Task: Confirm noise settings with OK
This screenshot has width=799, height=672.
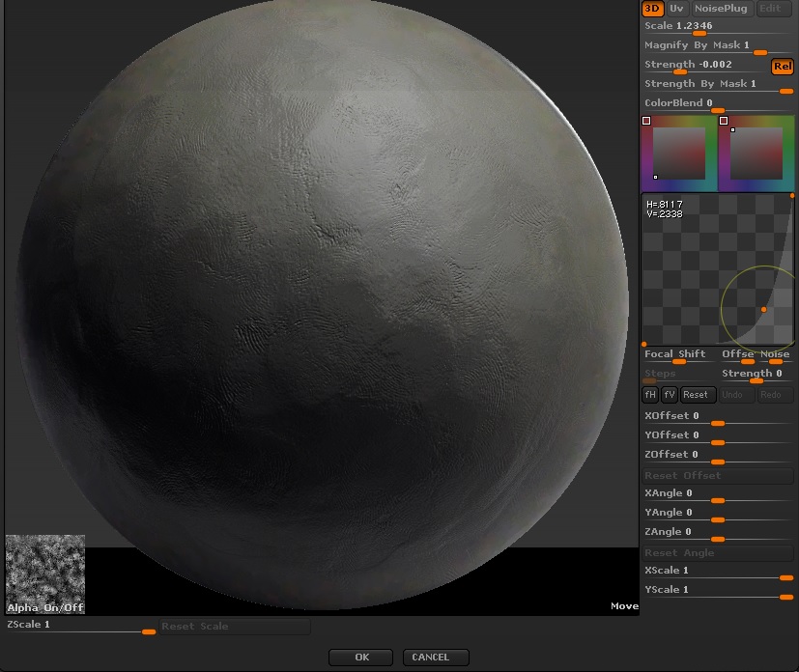Action: pyautogui.click(x=360, y=658)
